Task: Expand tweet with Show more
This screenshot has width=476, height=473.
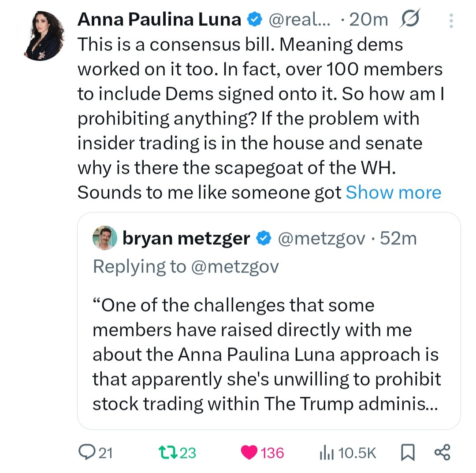Action: (x=394, y=192)
